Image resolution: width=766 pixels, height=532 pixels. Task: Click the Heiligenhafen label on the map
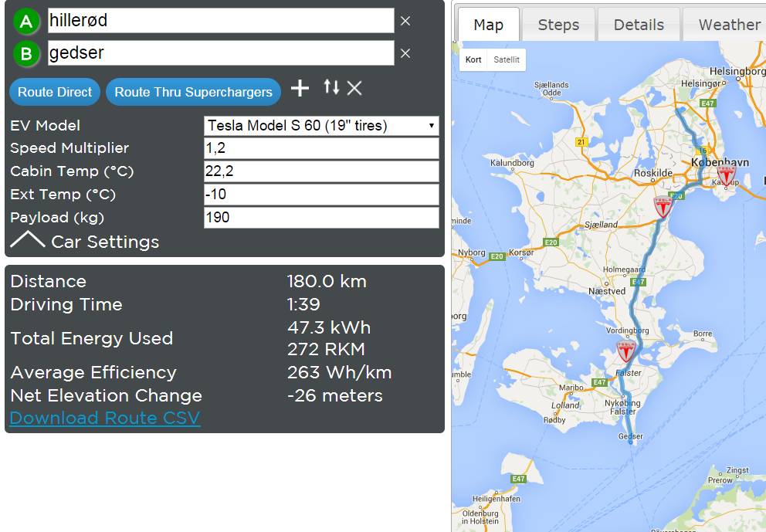(496, 499)
